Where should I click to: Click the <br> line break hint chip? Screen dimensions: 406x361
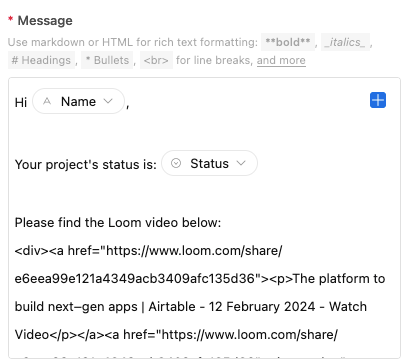(156, 60)
